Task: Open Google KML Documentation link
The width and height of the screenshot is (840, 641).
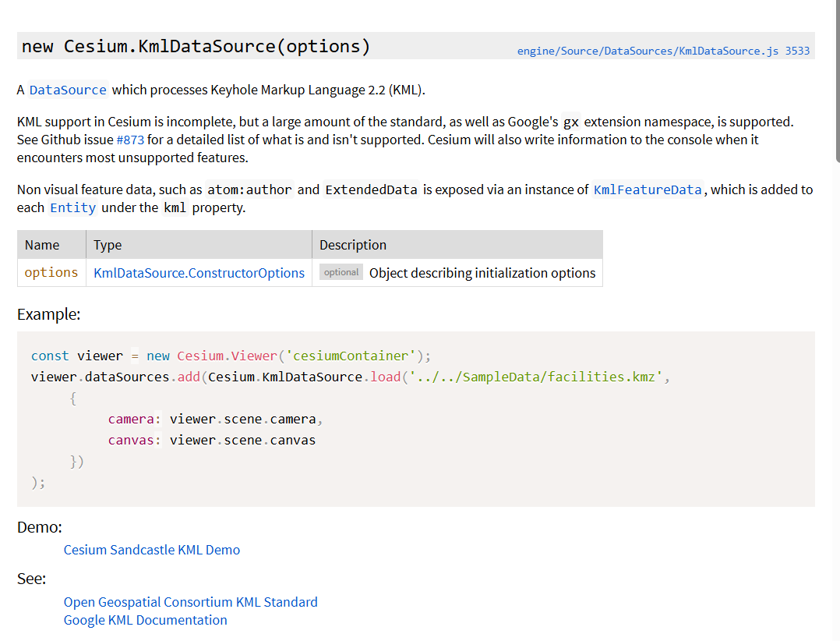Action: tap(145, 620)
